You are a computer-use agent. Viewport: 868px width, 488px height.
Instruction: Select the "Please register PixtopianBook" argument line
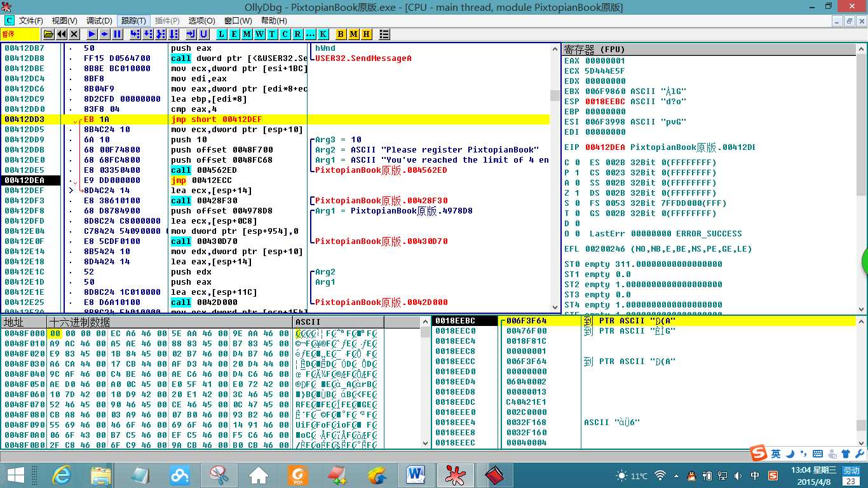(427, 150)
